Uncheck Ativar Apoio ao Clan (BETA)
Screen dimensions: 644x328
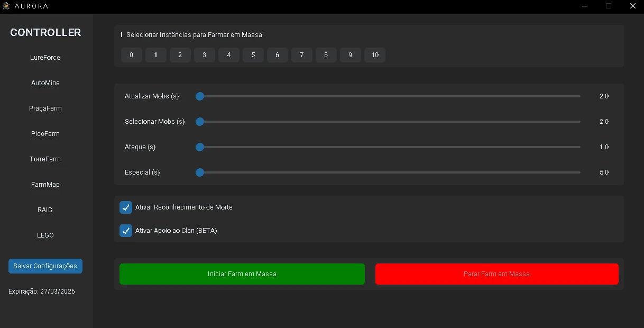click(126, 231)
